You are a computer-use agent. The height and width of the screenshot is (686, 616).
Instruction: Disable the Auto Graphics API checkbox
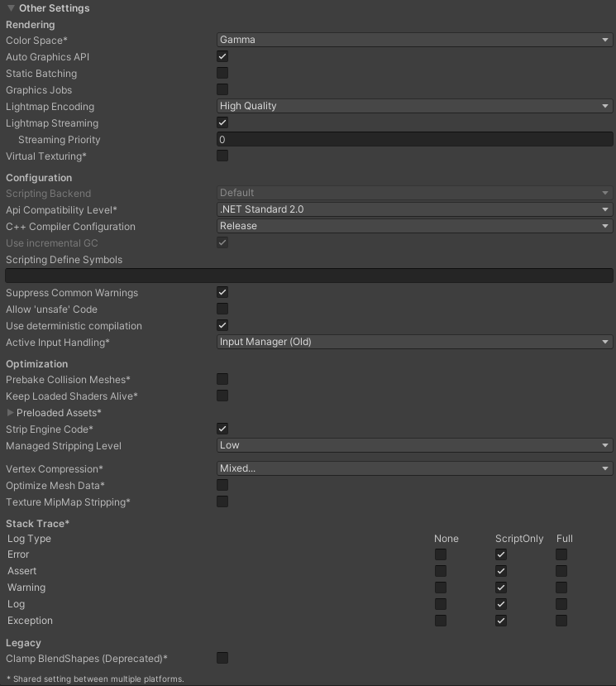[x=222, y=56]
